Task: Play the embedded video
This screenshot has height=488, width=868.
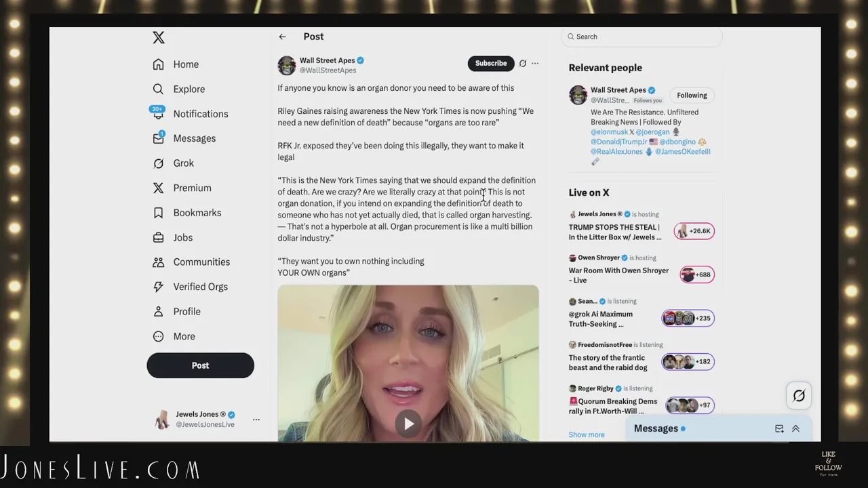Action: (x=408, y=424)
